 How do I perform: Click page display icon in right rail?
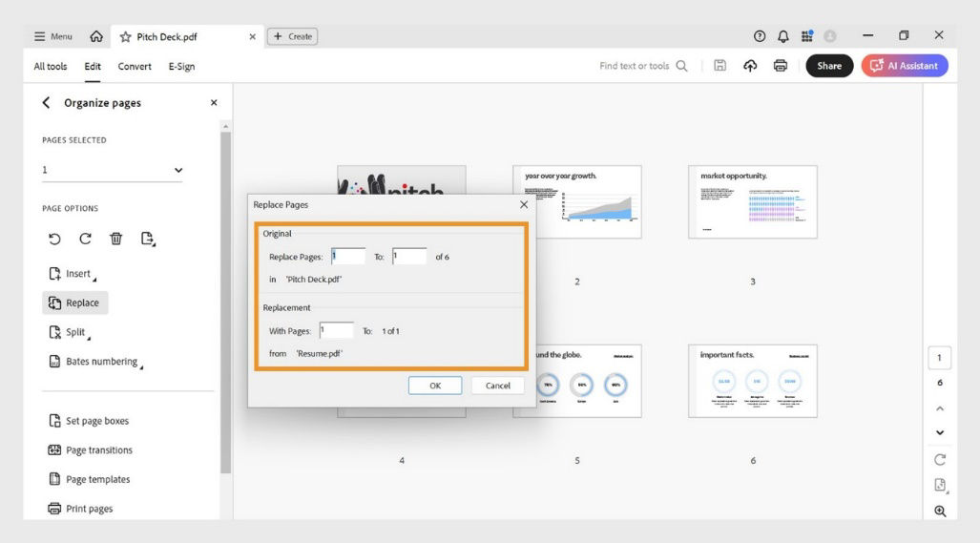[x=940, y=486]
